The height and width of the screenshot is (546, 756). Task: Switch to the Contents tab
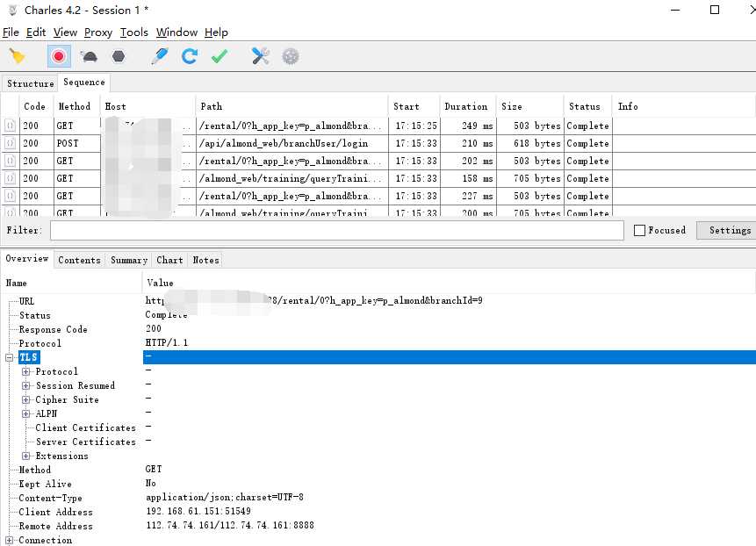pos(79,260)
